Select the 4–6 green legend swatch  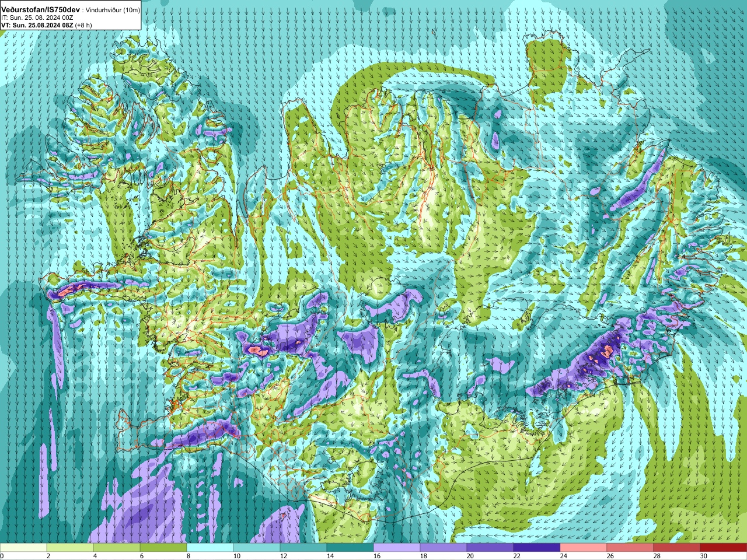coord(117,548)
